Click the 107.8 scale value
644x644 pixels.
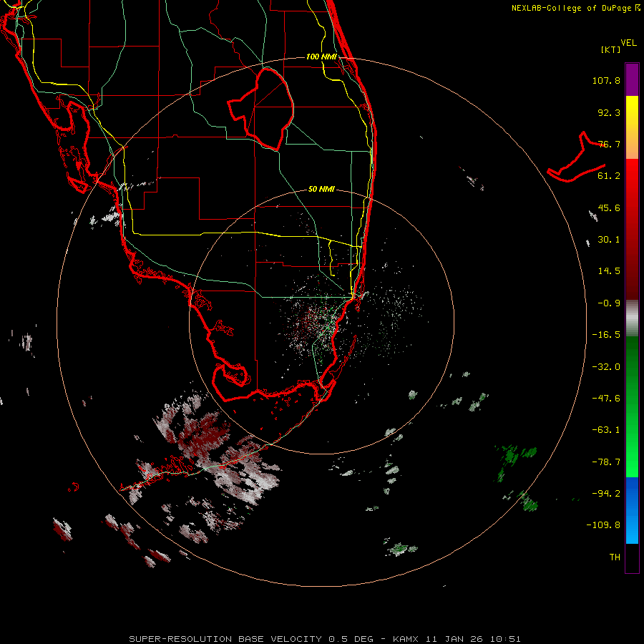pyautogui.click(x=606, y=80)
